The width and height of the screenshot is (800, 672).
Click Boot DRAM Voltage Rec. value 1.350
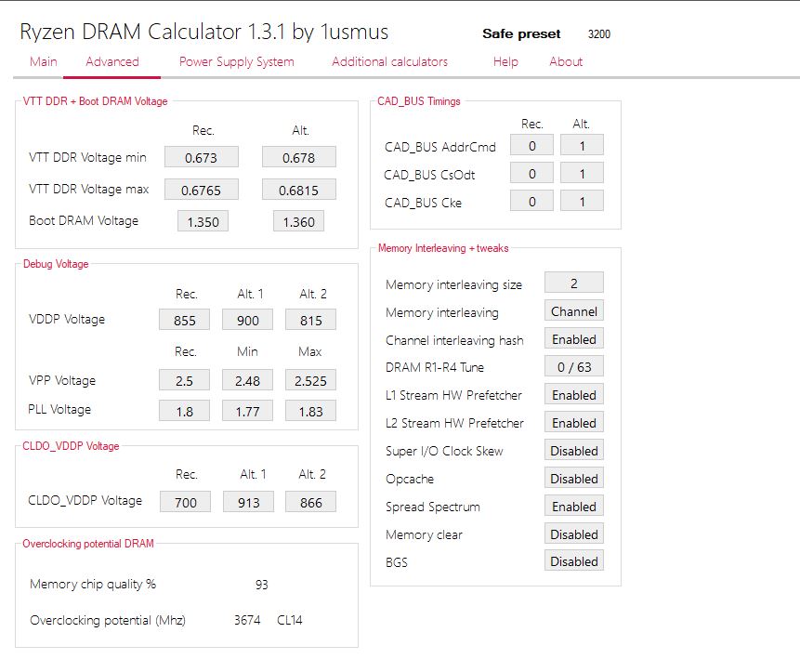tap(203, 221)
